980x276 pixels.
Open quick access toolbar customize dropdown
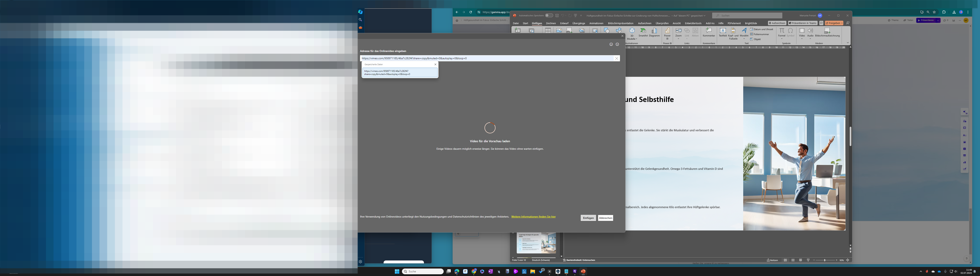pyautogui.click(x=581, y=16)
